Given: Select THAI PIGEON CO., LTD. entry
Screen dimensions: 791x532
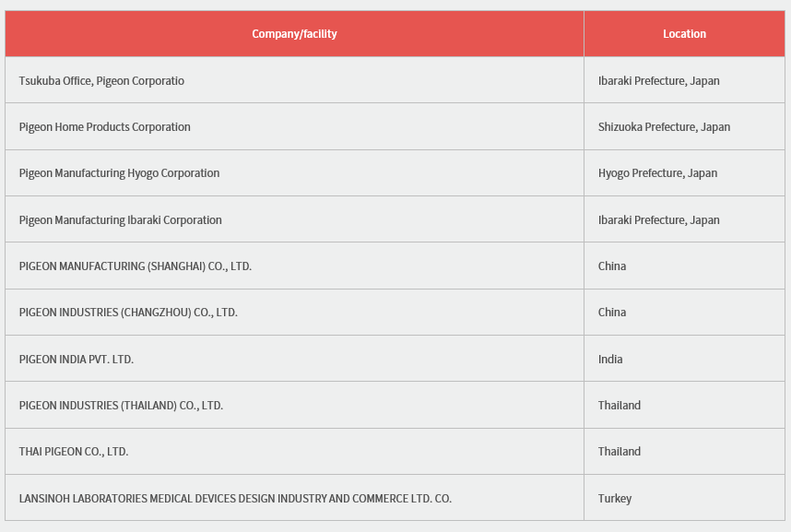Looking at the screenshot, I should click(x=74, y=452).
